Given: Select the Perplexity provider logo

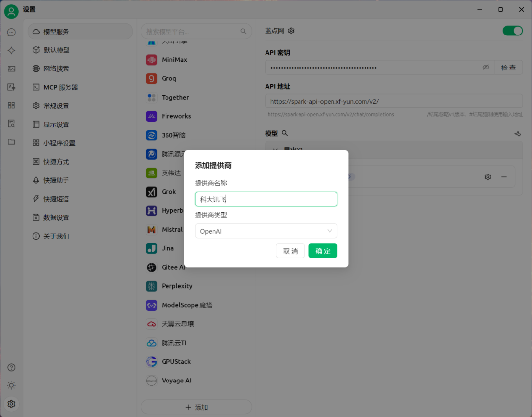Looking at the screenshot, I should 152,286.
